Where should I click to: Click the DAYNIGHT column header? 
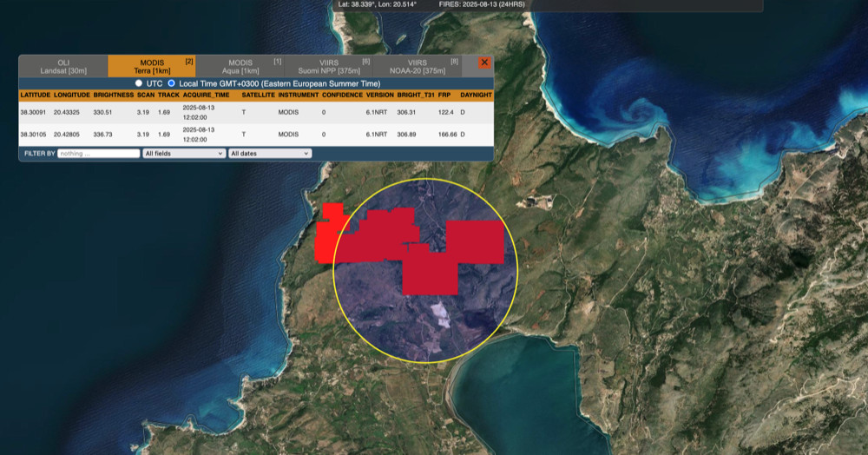pyautogui.click(x=476, y=94)
